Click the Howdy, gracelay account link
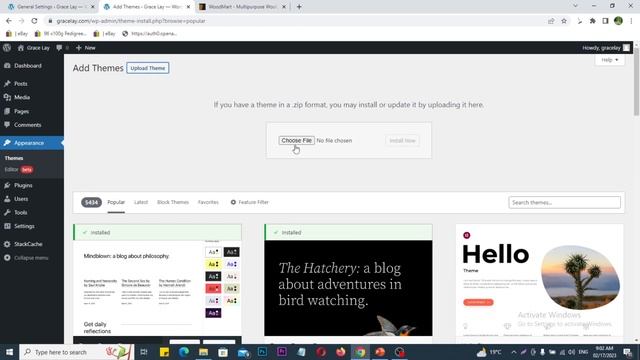640x360 pixels. click(x=606, y=48)
